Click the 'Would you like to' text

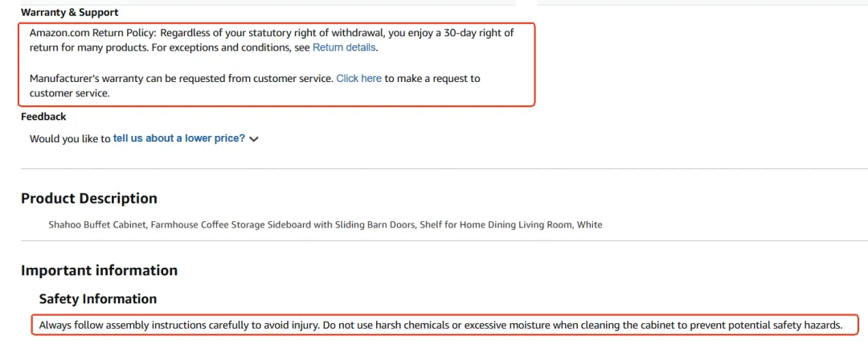pyautogui.click(x=70, y=138)
